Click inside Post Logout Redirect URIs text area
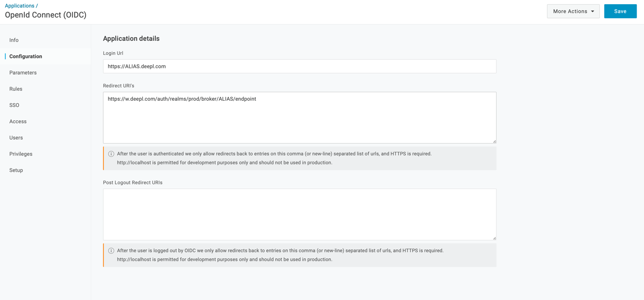The image size is (644, 300). click(x=300, y=215)
